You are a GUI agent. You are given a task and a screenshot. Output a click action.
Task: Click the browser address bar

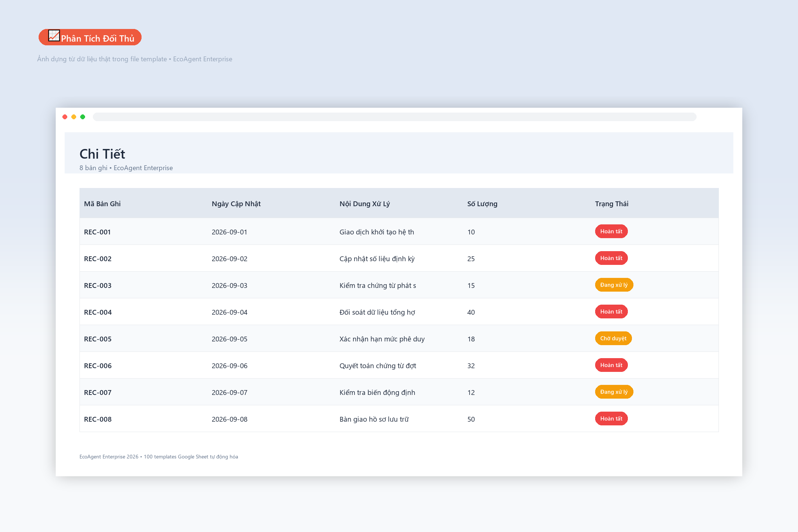[395, 117]
